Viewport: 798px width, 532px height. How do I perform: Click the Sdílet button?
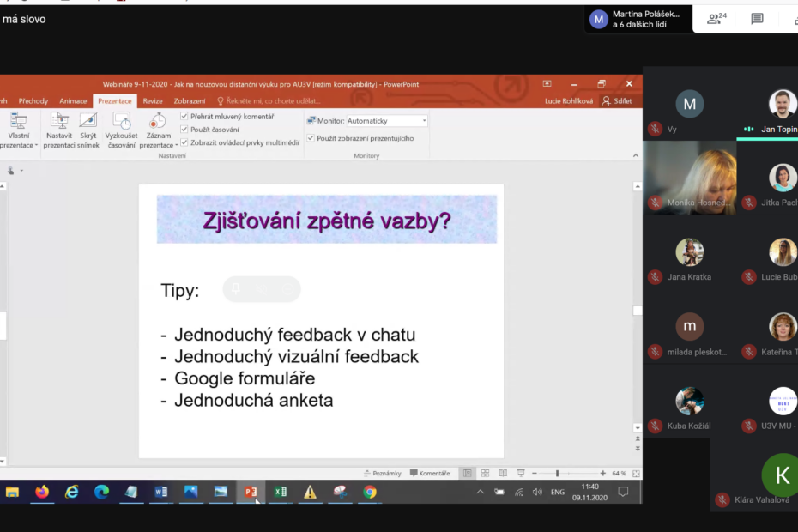click(618, 101)
